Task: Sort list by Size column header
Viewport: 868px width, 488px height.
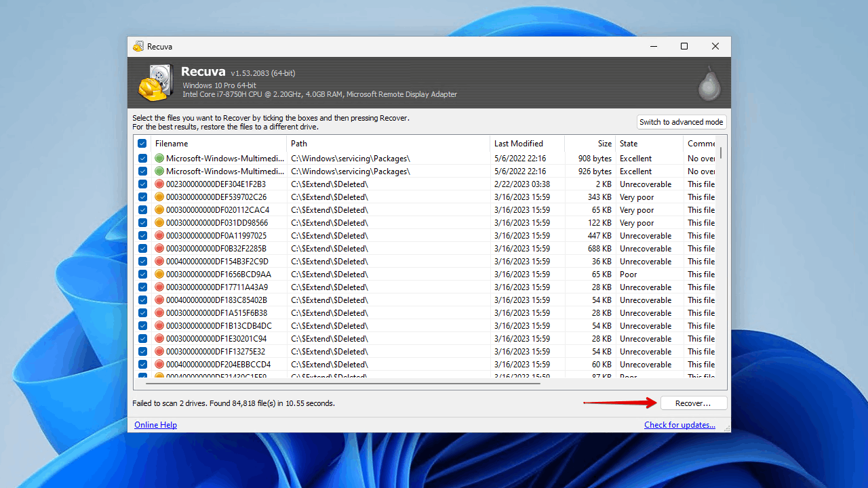Action: pos(590,144)
